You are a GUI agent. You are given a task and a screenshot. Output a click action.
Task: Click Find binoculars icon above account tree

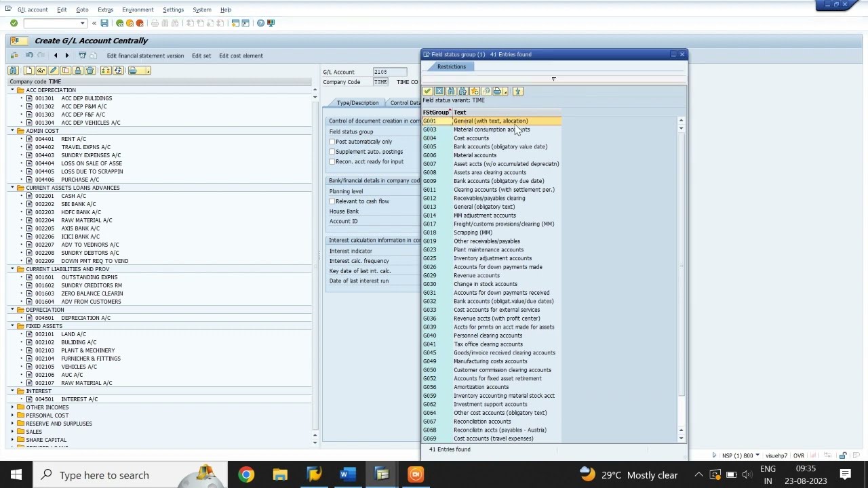pyautogui.click(x=13, y=70)
